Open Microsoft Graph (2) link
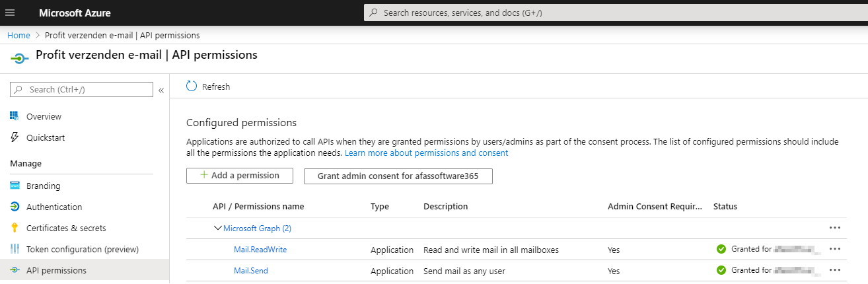868x284 pixels. (257, 229)
